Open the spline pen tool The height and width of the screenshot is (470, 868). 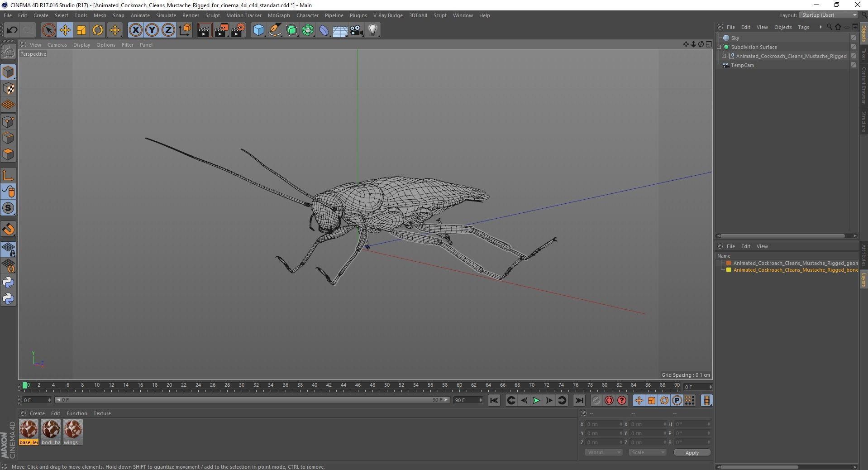(275, 30)
